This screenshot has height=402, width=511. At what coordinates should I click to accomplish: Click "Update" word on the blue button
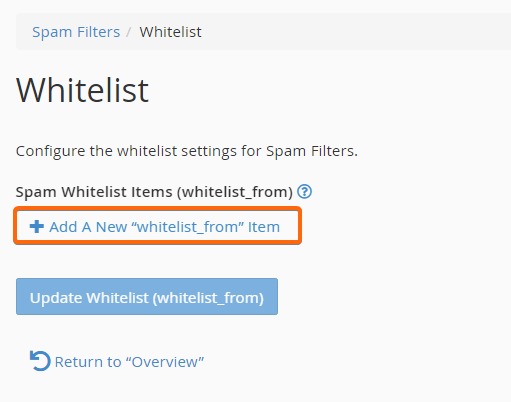click(56, 298)
